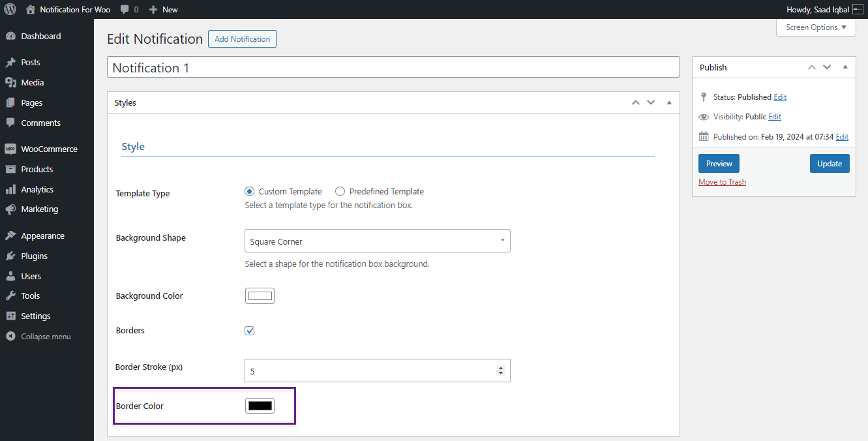Viewport: 868px width, 441px height.
Task: Click the Preview button
Action: [x=719, y=164]
